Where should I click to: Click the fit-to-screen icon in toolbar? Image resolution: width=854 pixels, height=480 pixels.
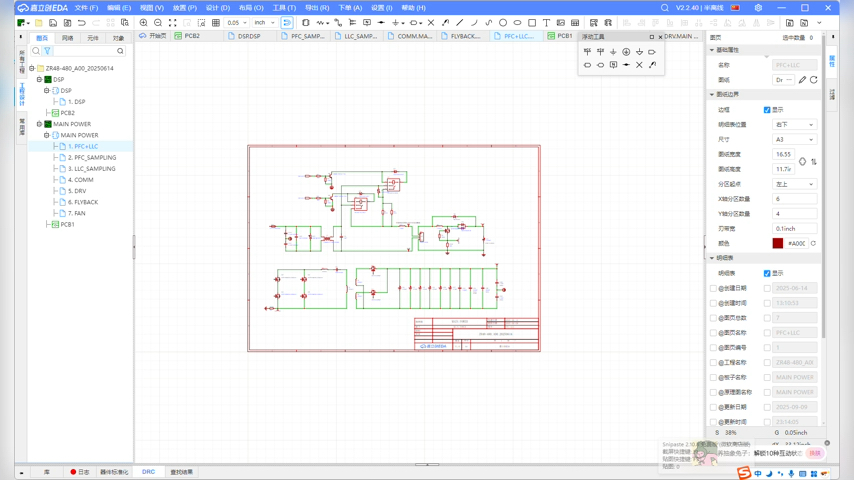(x=173, y=23)
